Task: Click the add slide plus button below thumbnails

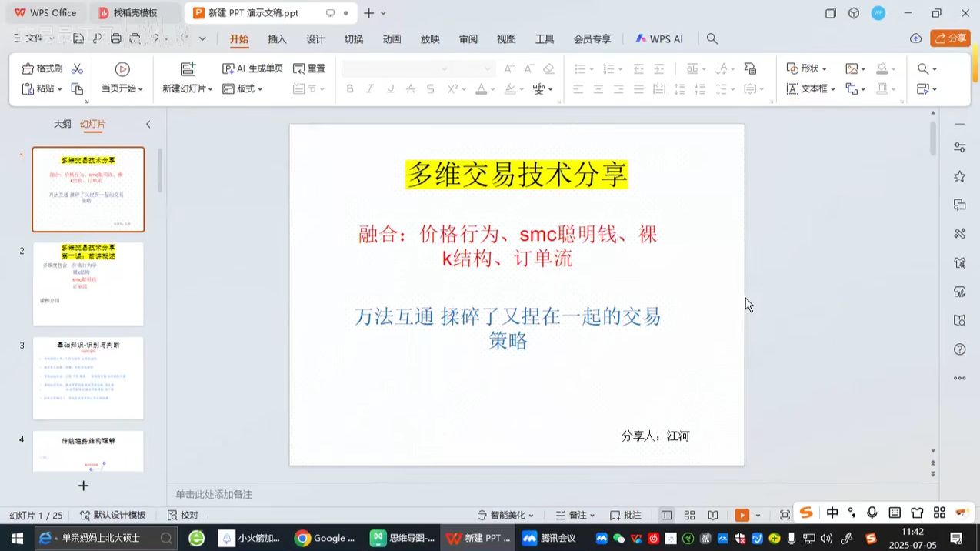Action: (x=84, y=486)
